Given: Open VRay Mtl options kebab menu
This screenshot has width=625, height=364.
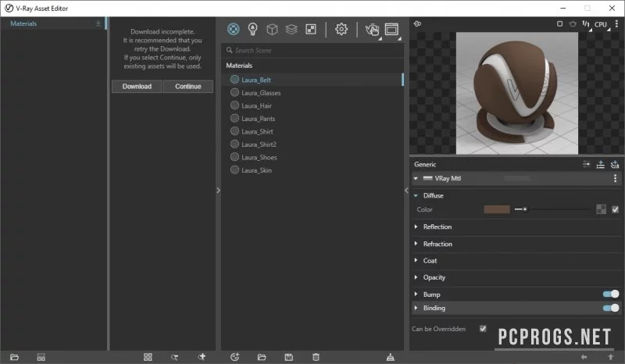Looking at the screenshot, I should tap(615, 178).
